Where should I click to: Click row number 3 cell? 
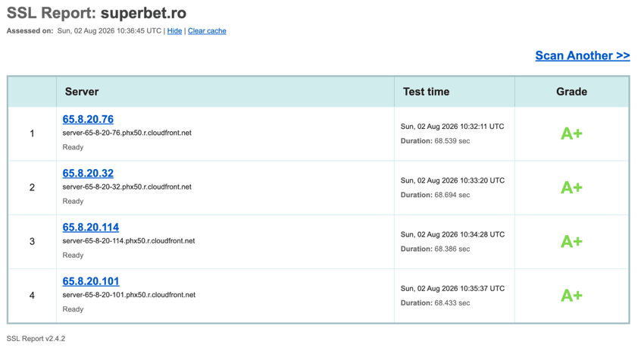32,242
